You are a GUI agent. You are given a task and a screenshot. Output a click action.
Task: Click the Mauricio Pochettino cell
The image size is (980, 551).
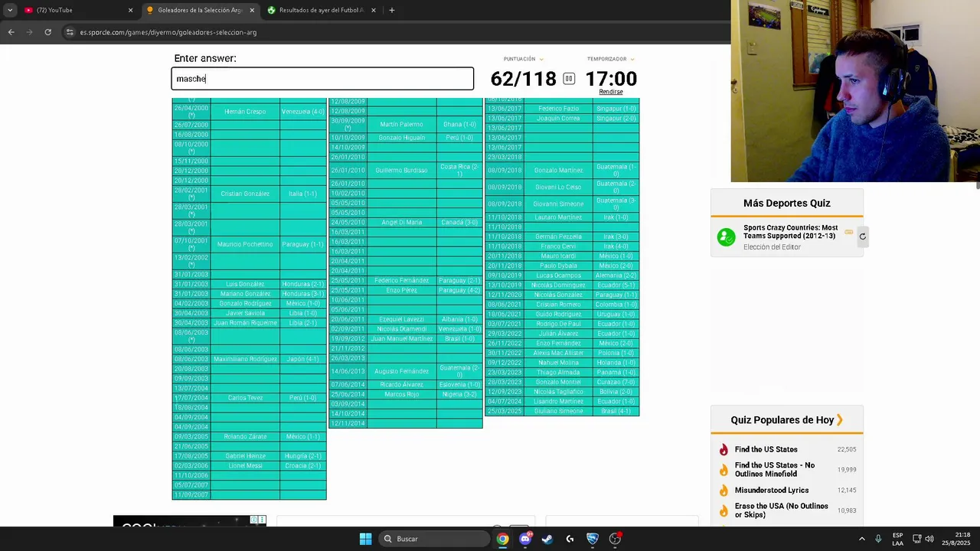point(245,244)
